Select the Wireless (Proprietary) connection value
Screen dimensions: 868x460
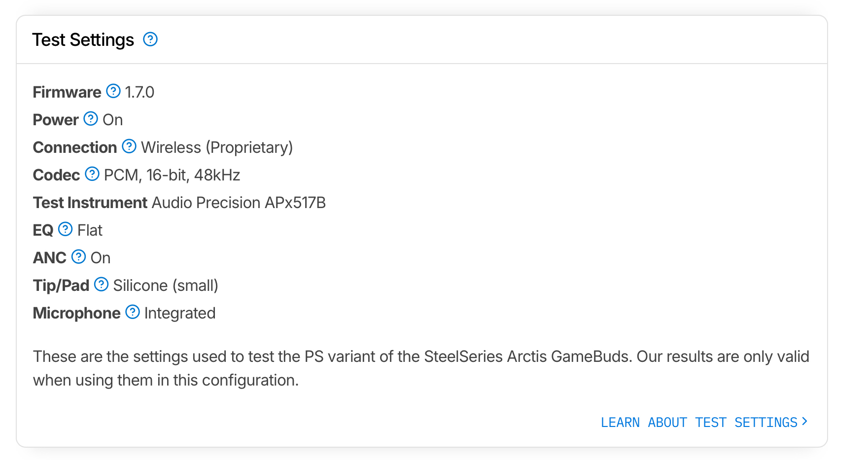(217, 147)
